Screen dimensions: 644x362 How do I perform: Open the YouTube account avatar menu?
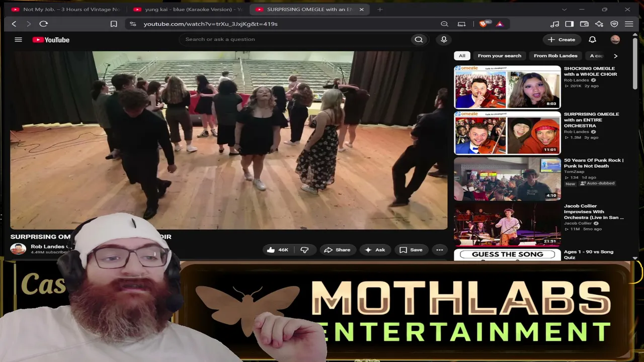tap(615, 40)
